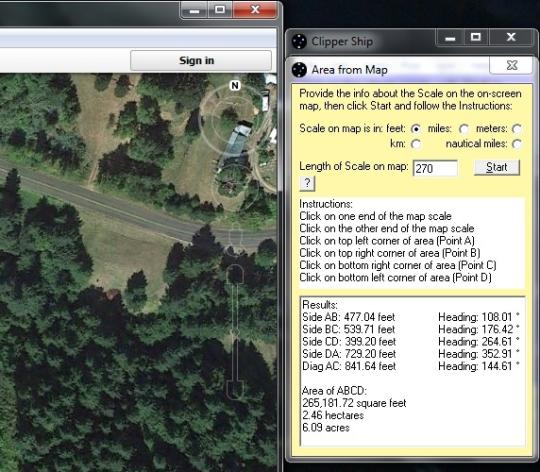Screen dimensions: 540x472
Task: Maximize the map browser window
Action: (x=220, y=10)
